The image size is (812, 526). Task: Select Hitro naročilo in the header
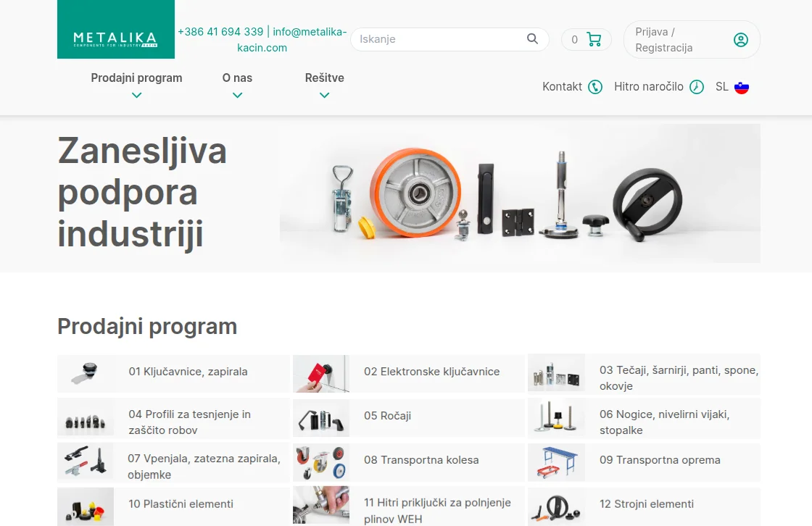click(x=649, y=86)
